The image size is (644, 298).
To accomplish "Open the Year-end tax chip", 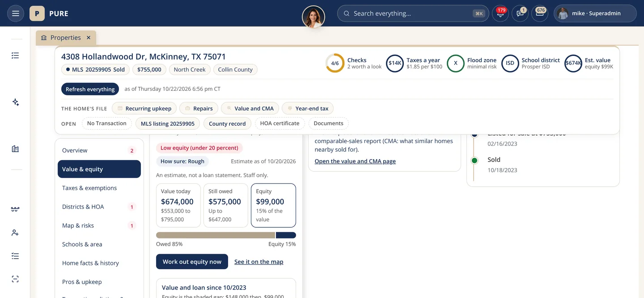I will tap(308, 108).
